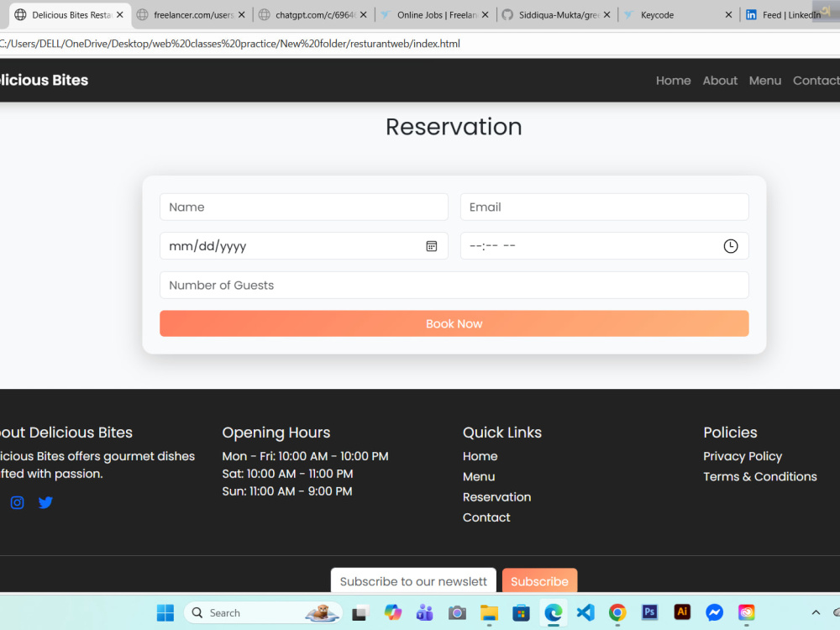This screenshot has width=840, height=630.
Task: Close the Online Jobs Freelancer tab
Action: (485, 15)
